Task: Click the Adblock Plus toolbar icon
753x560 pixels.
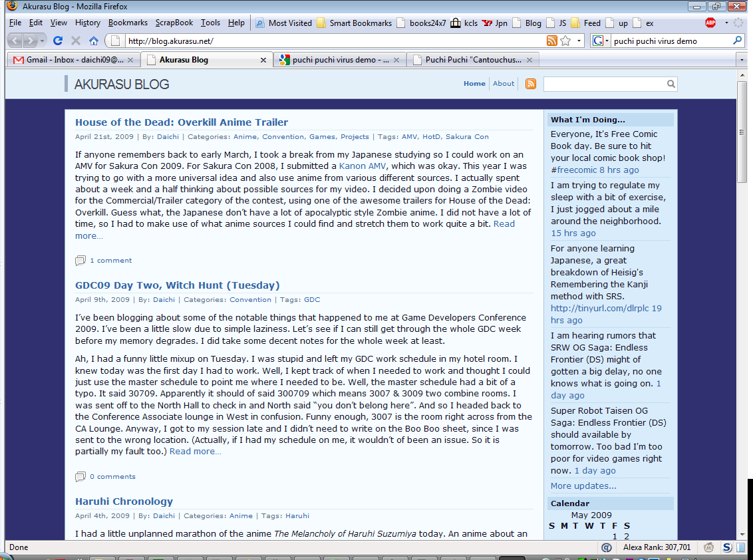Action: click(710, 23)
